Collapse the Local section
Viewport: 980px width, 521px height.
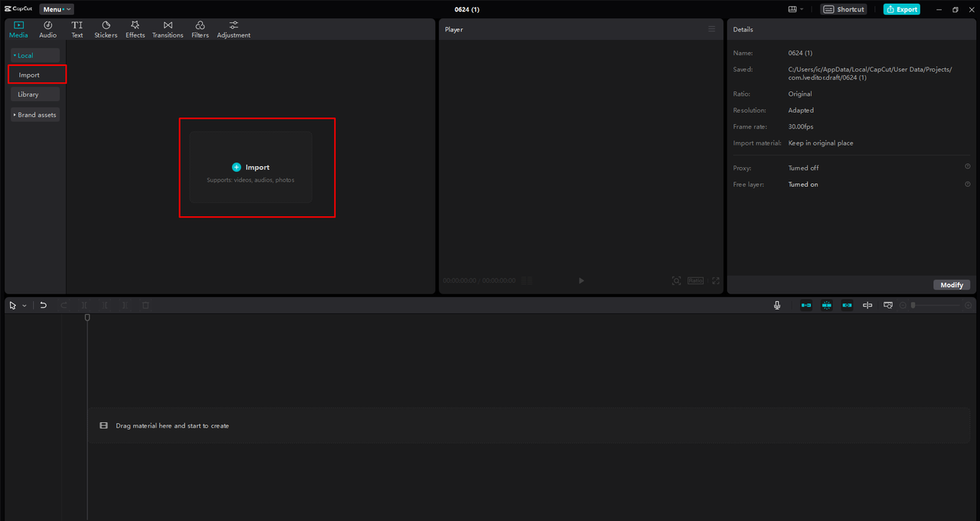[35, 55]
